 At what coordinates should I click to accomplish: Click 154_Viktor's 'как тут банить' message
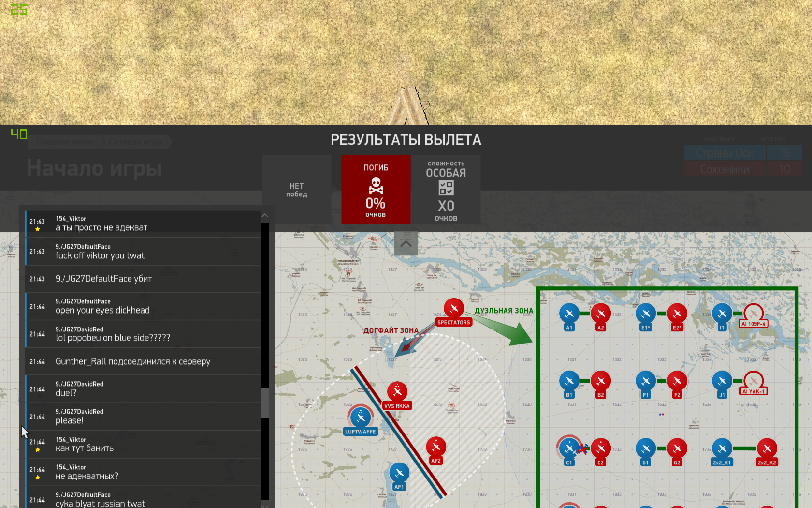coord(143,444)
